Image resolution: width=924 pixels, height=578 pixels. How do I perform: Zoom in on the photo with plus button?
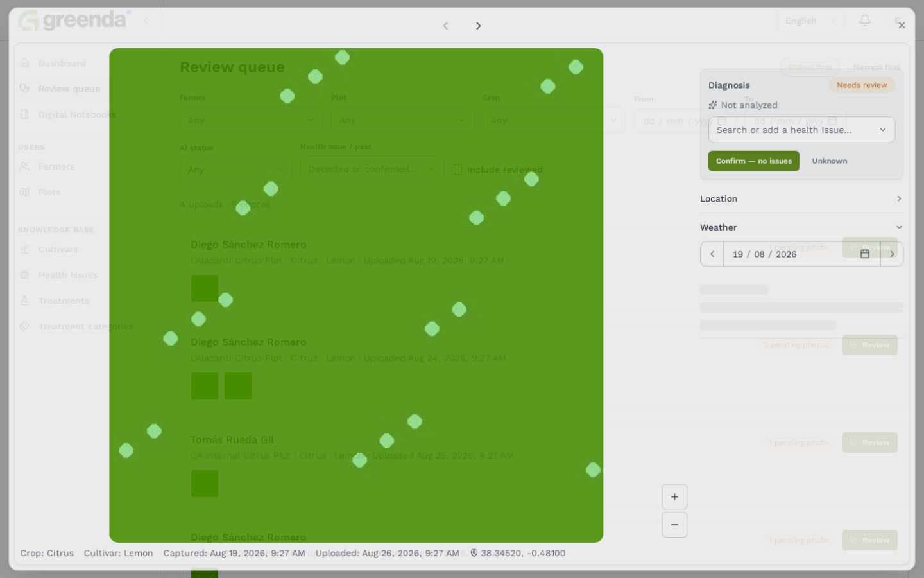point(674,496)
